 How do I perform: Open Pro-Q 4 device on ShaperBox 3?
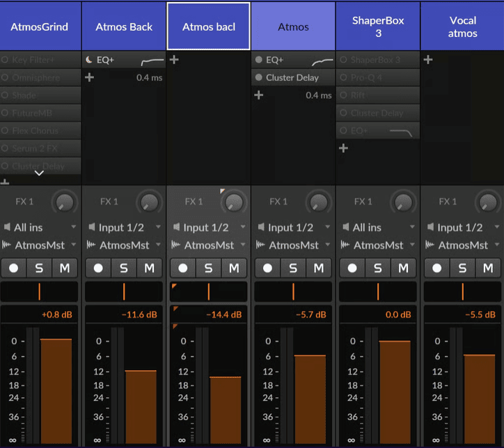tap(378, 77)
